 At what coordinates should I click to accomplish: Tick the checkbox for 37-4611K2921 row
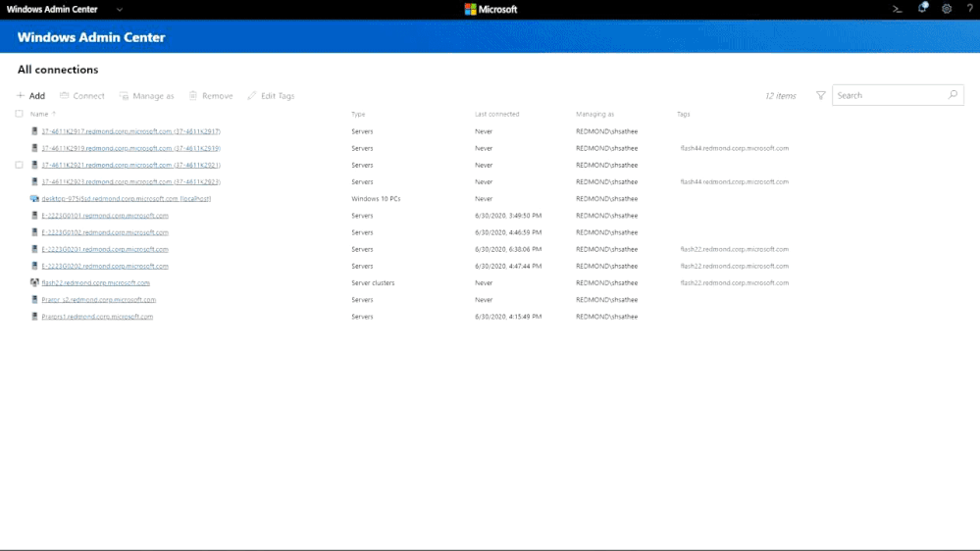point(20,165)
